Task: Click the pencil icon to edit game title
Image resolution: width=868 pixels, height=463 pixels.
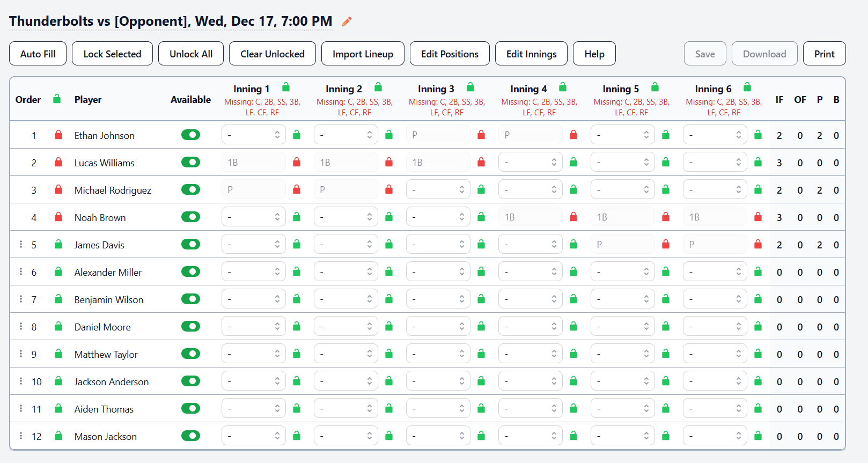Action: pos(347,21)
